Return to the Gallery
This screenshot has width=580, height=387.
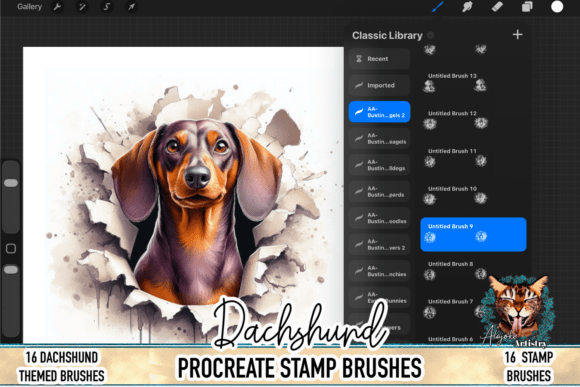point(29,7)
